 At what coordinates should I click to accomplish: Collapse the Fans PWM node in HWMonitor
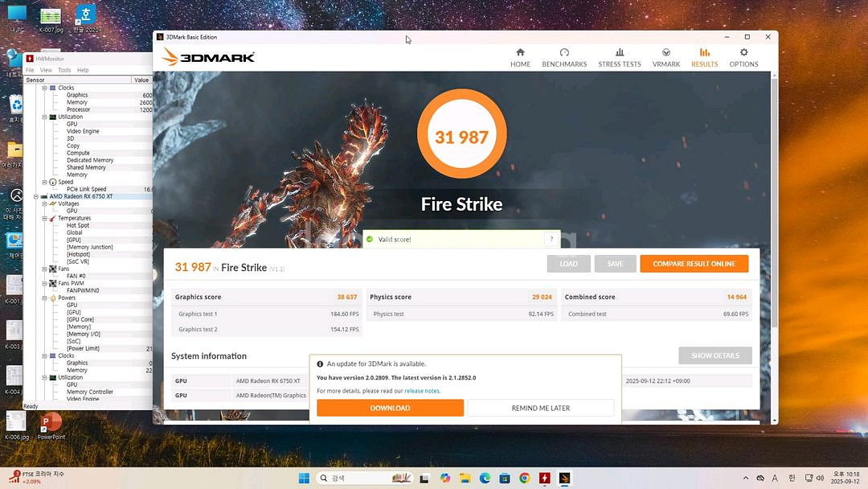44,283
